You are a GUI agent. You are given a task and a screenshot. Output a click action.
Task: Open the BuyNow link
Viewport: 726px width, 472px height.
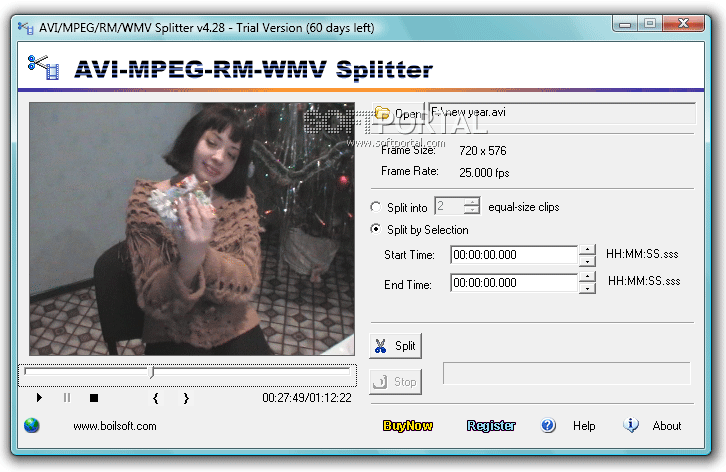[407, 425]
